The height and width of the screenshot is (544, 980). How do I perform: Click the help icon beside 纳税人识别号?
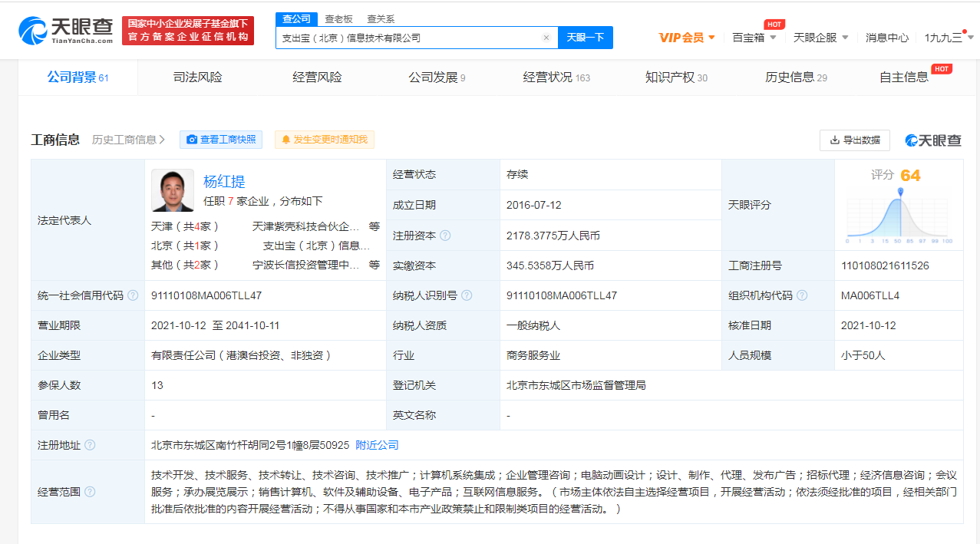467,295
